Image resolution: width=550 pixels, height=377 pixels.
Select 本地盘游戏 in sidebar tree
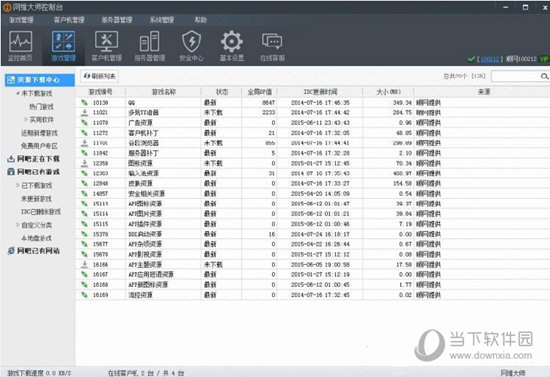[36, 238]
